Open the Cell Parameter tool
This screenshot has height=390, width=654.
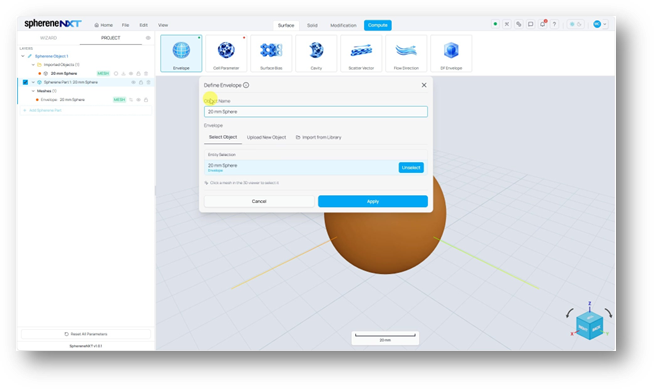[226, 53]
